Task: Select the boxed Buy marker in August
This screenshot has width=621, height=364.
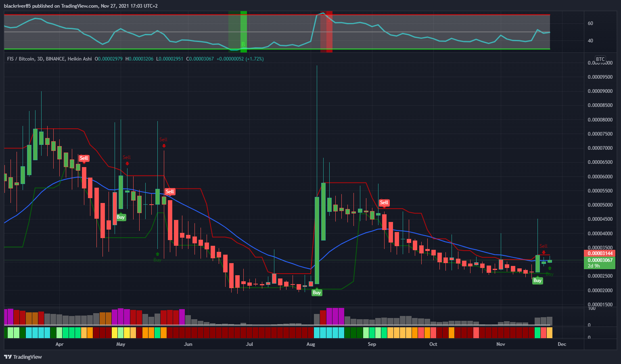Action: pos(317,293)
